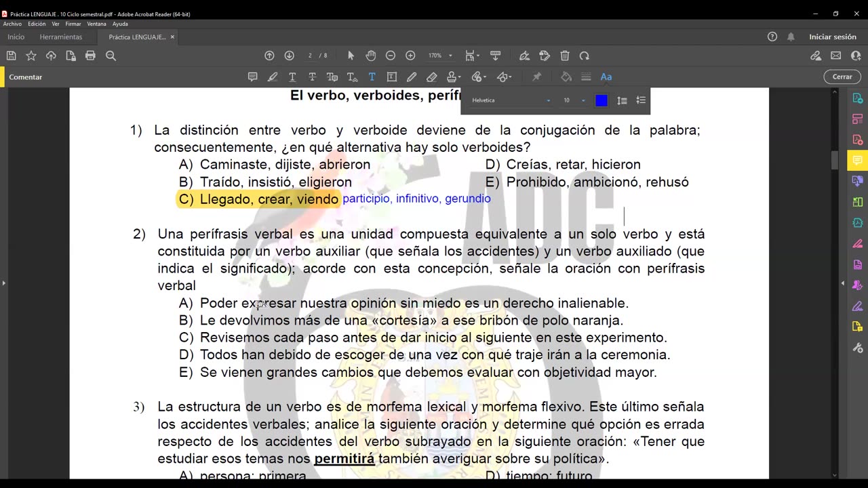The width and height of the screenshot is (868, 488).
Task: Adjust paragraph spacing icon
Action: 641,100
